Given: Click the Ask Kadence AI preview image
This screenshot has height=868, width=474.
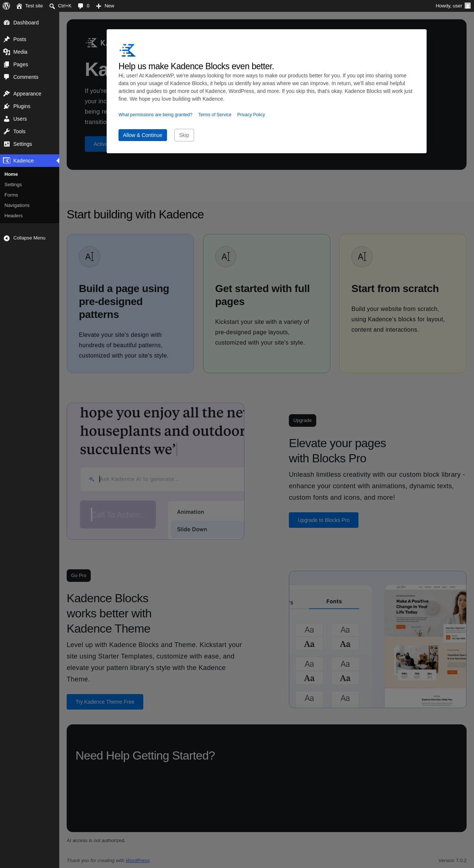Looking at the screenshot, I should [x=156, y=471].
